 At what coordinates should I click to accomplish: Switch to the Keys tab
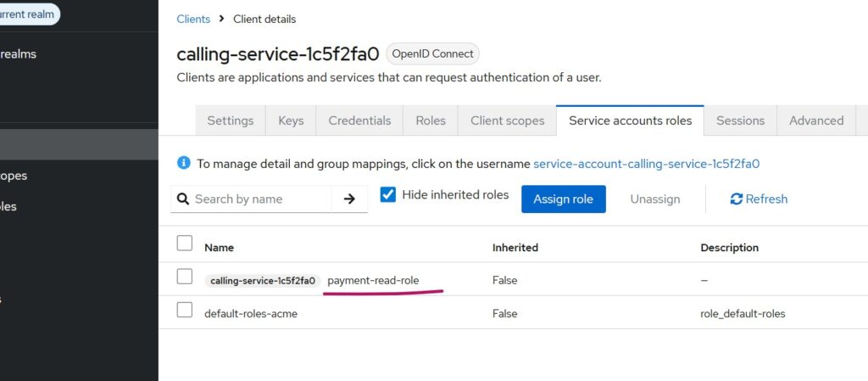pos(291,120)
